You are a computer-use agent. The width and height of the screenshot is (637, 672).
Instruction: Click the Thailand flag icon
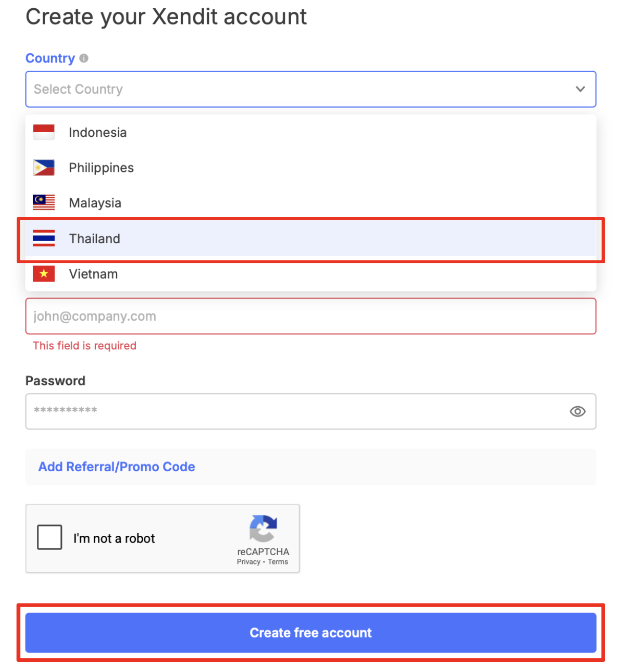[x=44, y=238]
